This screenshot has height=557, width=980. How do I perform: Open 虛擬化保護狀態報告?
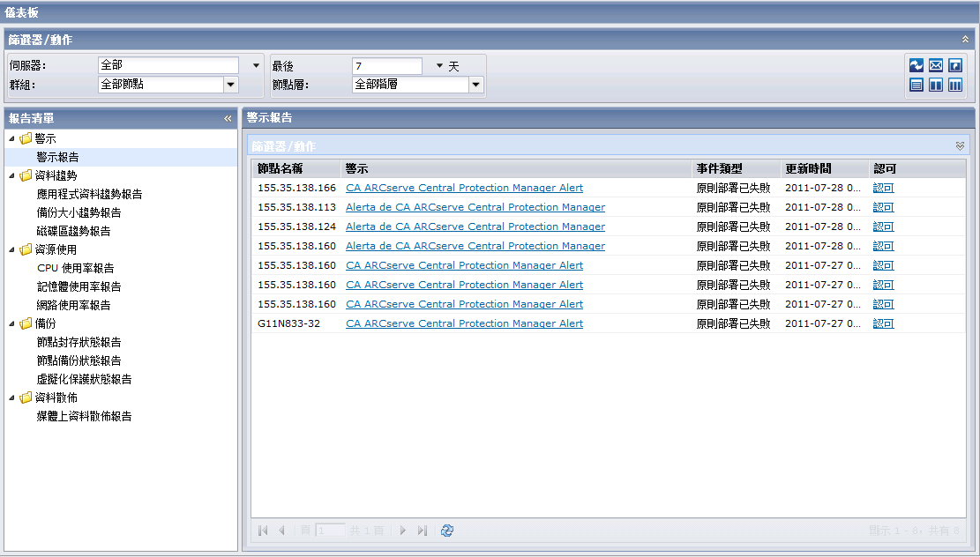(x=85, y=379)
